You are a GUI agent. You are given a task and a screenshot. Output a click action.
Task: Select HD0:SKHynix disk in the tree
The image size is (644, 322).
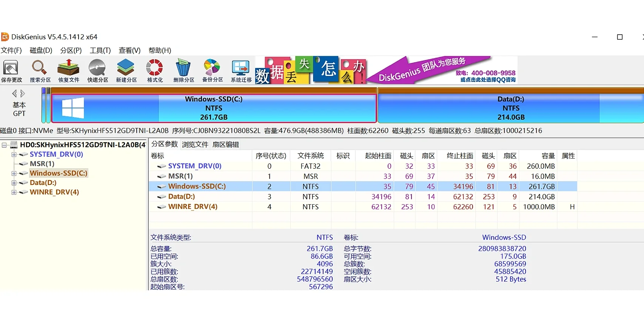coord(83,145)
